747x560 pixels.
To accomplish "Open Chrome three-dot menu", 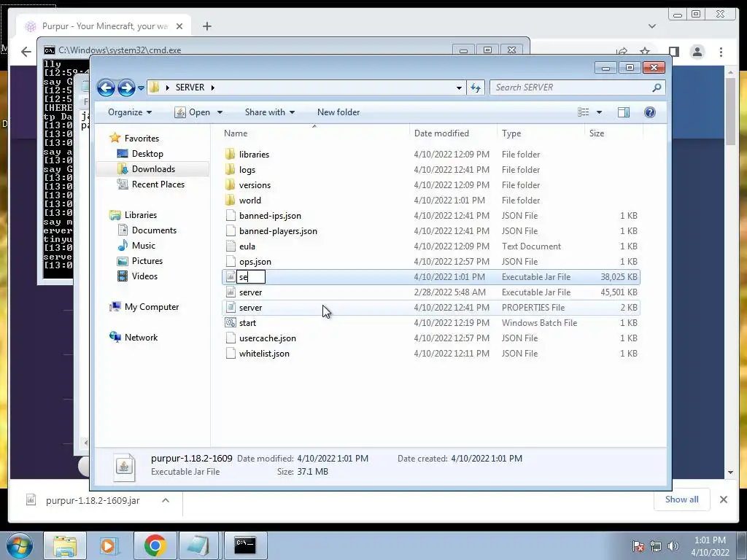I will 721,52.
